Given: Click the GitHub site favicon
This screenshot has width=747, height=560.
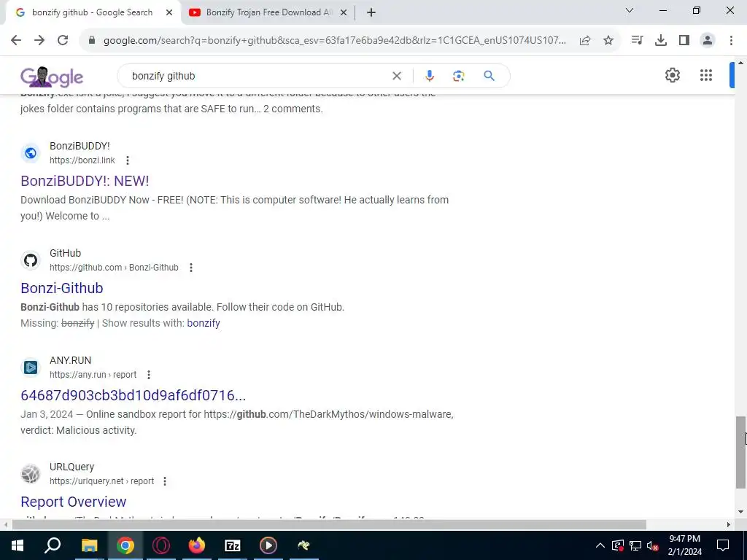Looking at the screenshot, I should 31,260.
